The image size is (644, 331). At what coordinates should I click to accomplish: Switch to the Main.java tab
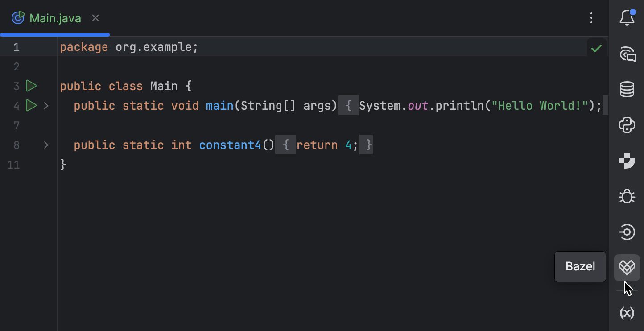(54, 18)
